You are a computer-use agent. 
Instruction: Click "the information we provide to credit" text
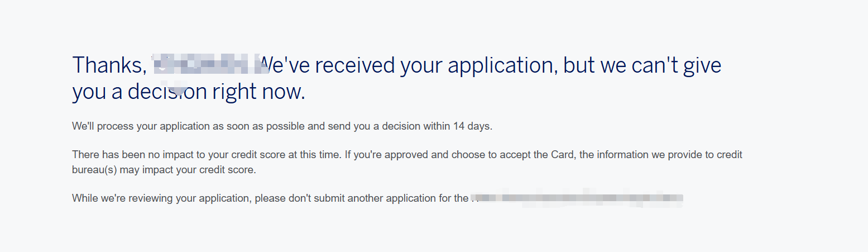point(661,155)
